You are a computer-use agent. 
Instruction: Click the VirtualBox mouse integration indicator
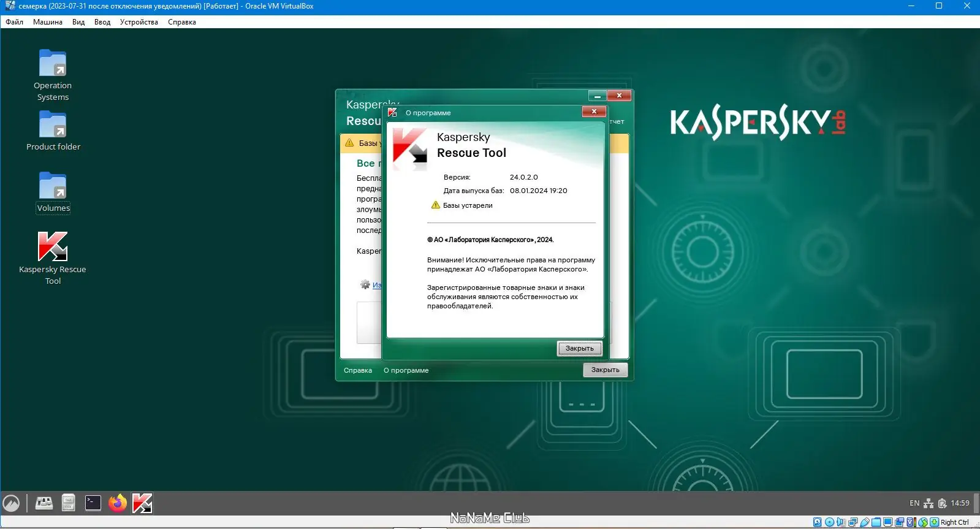click(923, 522)
